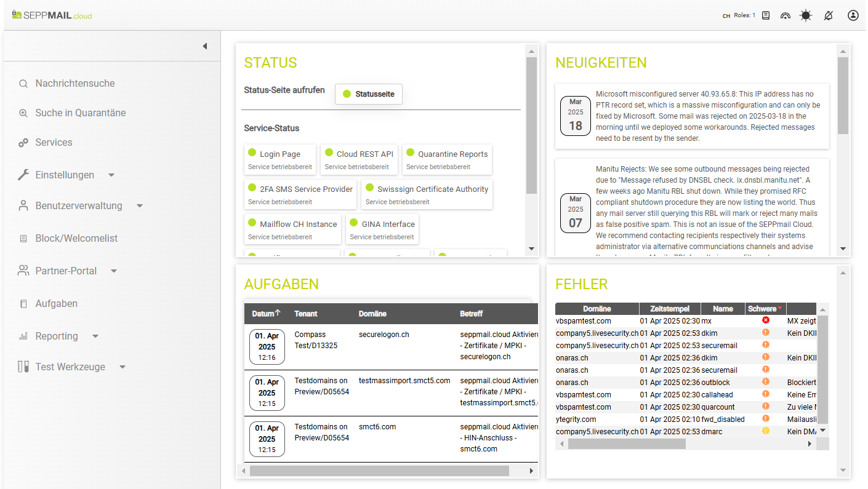
Task: Click the testmassimport.smct5.com domain cell
Action: (404, 381)
